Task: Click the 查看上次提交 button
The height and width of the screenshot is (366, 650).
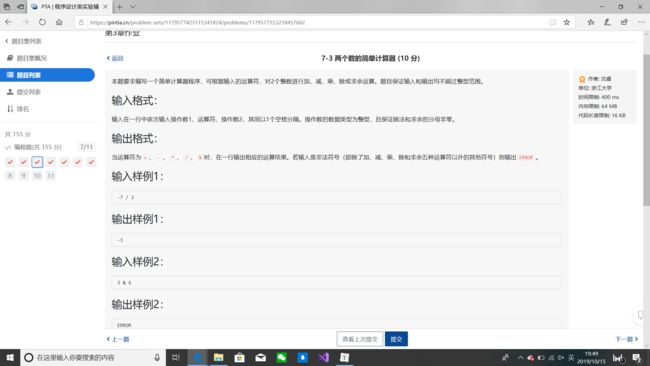Action: coord(360,339)
